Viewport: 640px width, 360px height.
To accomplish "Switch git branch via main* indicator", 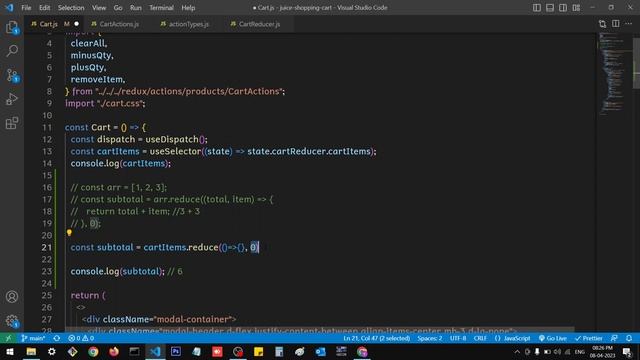I will coord(33,338).
